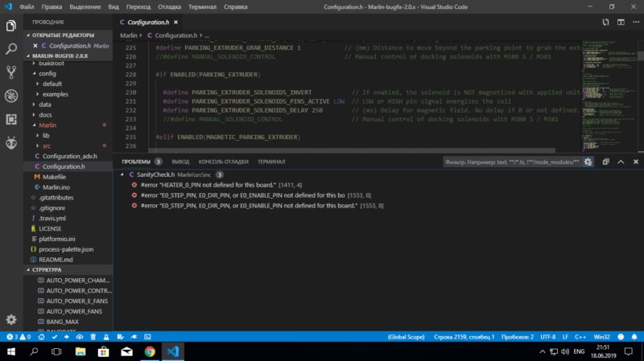Open the Правка menu

click(52, 7)
